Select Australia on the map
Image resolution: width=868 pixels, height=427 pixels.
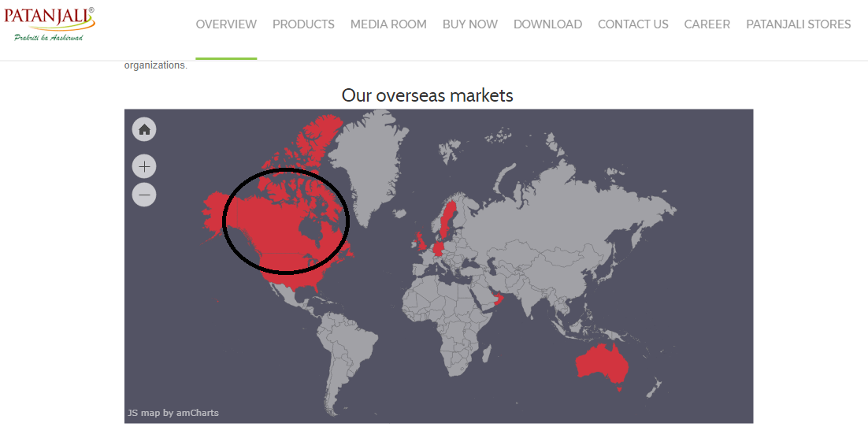pyautogui.click(x=603, y=366)
